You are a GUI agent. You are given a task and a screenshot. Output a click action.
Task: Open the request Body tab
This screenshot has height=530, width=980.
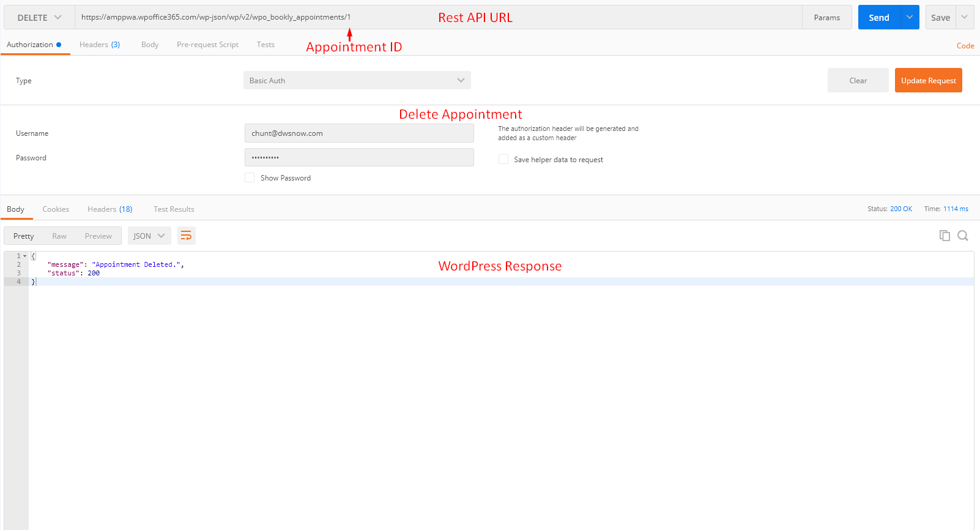pyautogui.click(x=150, y=45)
